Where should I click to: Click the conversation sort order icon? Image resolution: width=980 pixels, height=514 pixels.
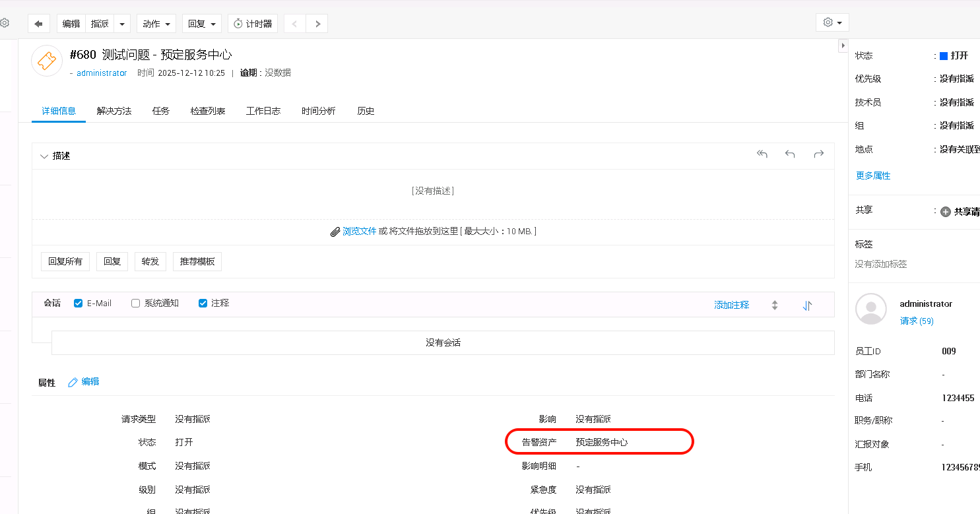coord(807,305)
